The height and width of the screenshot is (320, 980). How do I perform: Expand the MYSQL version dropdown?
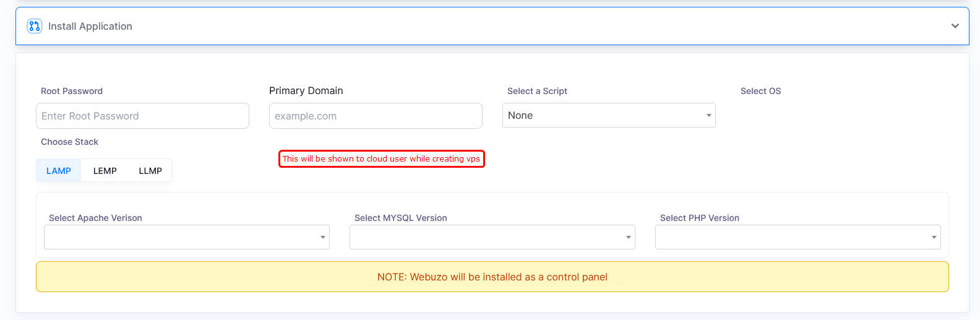point(492,237)
